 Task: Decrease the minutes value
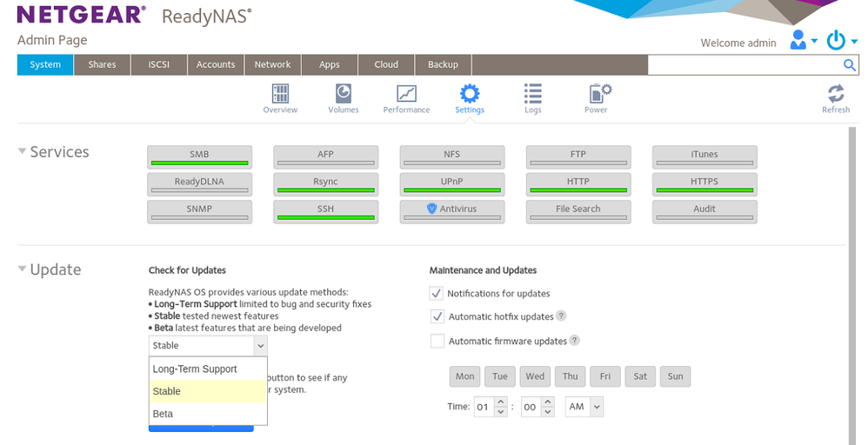[x=547, y=411]
